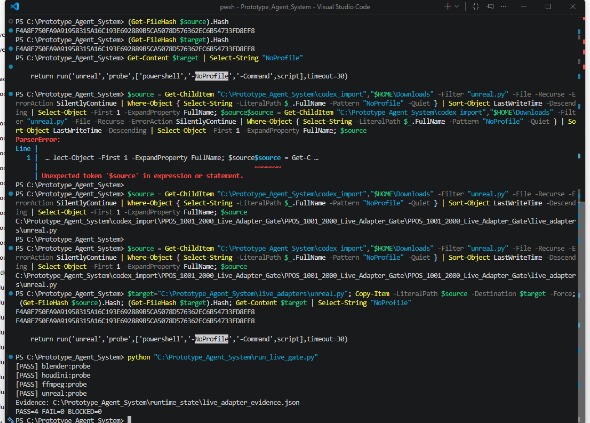Click command marker beside the python run_live_gate.py command
This screenshot has width=590, height=423.
pos(11,357)
